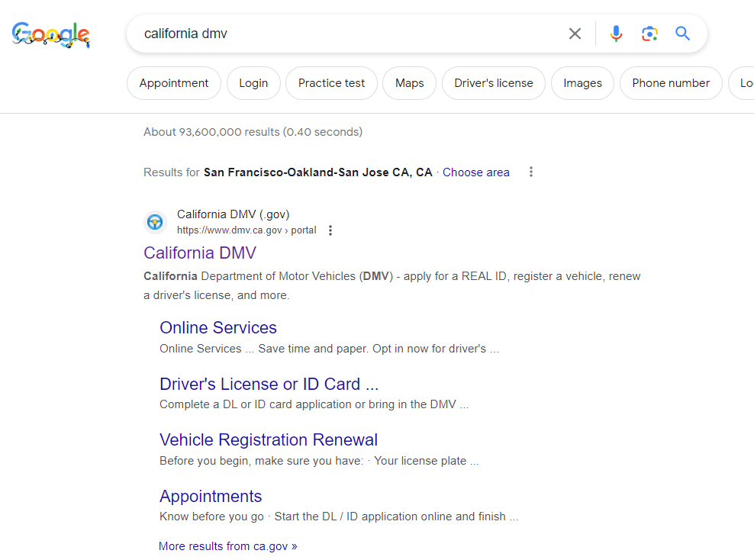This screenshot has height=560, width=754.
Task: Select the Maps filter chip
Action: [410, 83]
